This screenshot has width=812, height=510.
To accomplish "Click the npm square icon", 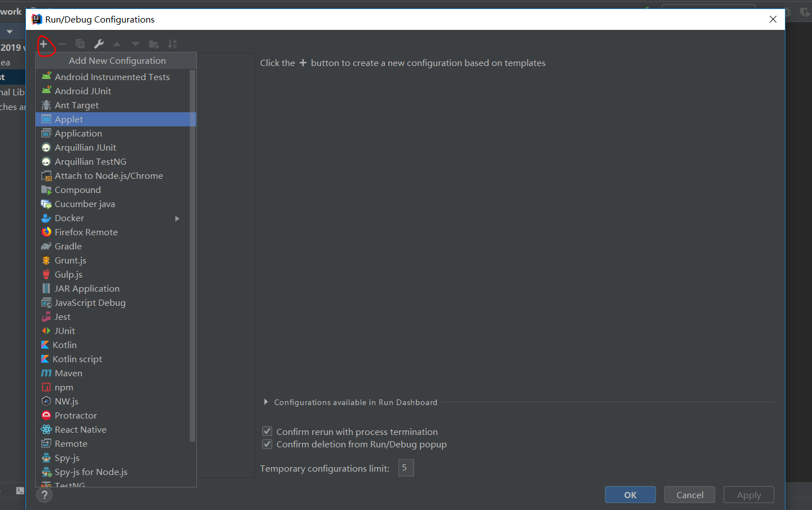I will point(46,387).
